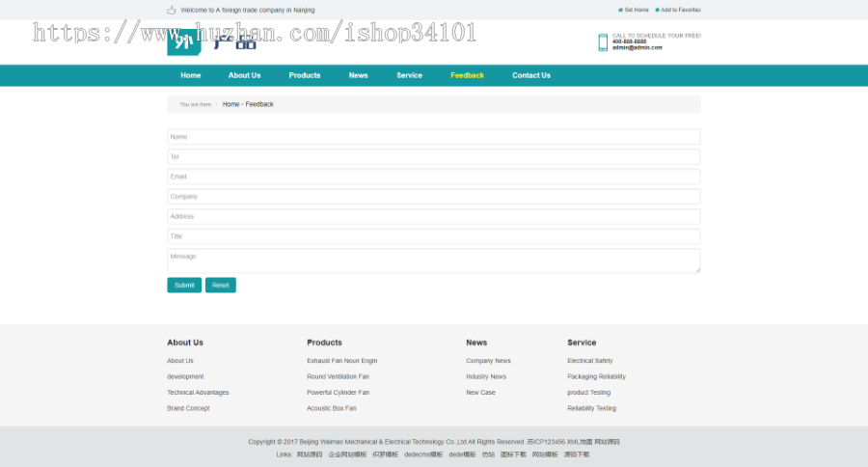
Task: Select the Company text field
Action: (433, 197)
